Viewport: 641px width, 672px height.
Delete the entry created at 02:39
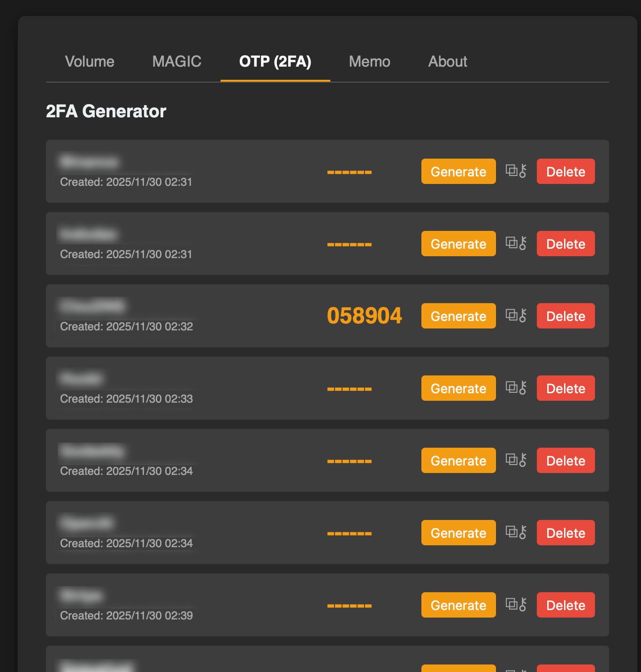[566, 605]
